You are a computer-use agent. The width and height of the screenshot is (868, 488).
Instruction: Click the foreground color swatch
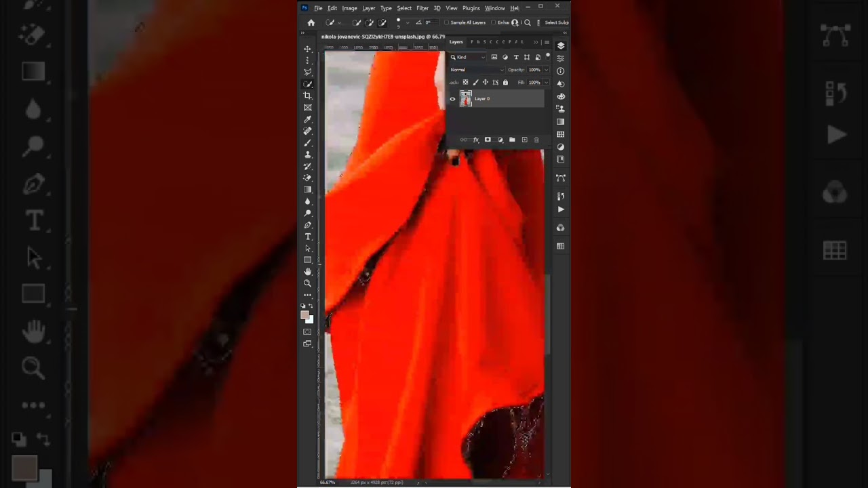tap(305, 314)
